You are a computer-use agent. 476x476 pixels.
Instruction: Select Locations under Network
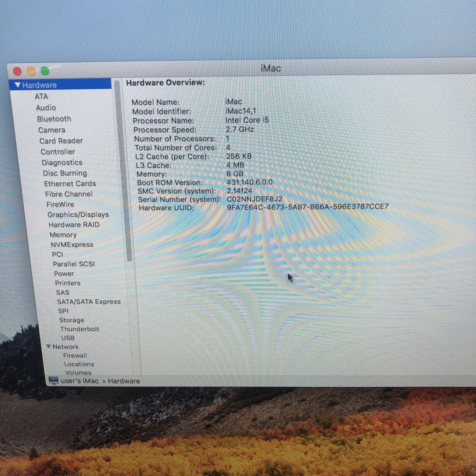(79, 364)
